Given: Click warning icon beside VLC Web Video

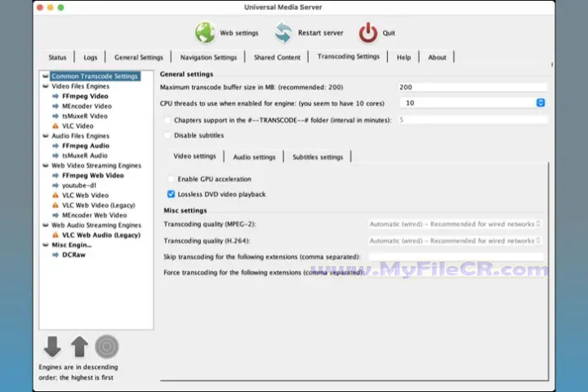Looking at the screenshot, I should point(56,195).
